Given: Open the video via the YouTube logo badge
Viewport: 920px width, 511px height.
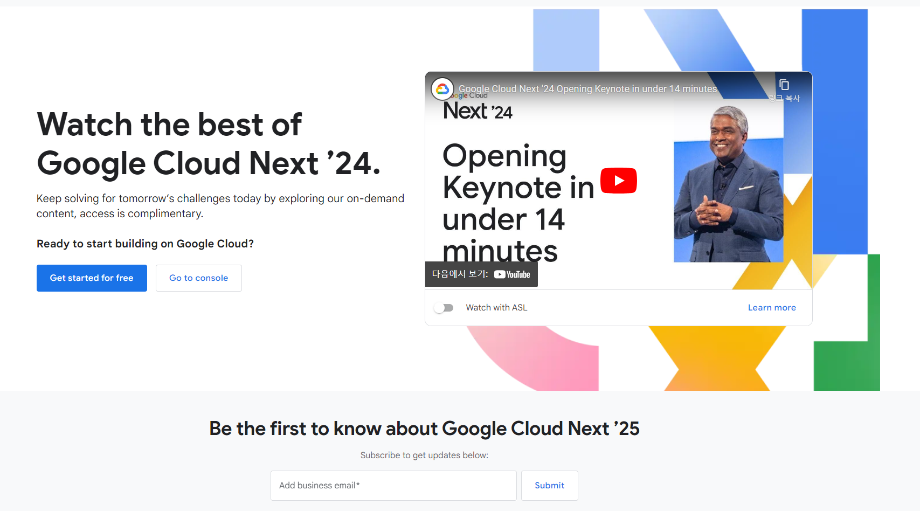Looking at the screenshot, I should 512,274.
